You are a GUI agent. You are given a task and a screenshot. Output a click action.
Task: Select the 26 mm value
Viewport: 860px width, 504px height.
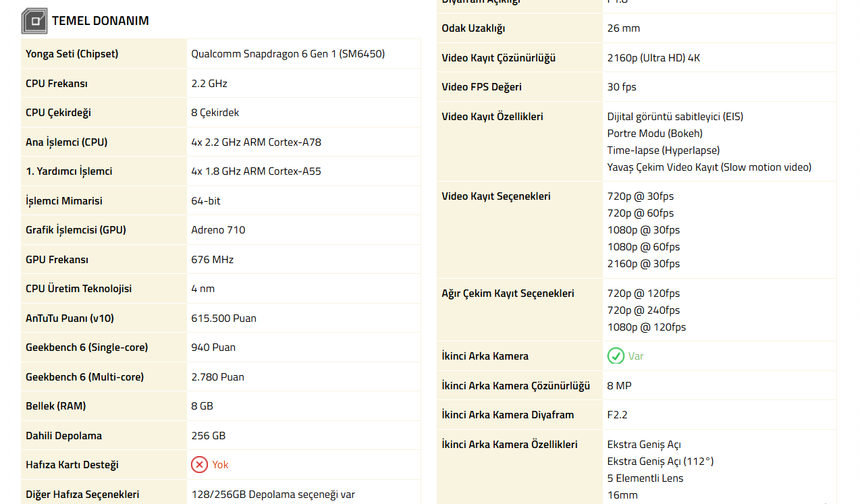pyautogui.click(x=624, y=28)
